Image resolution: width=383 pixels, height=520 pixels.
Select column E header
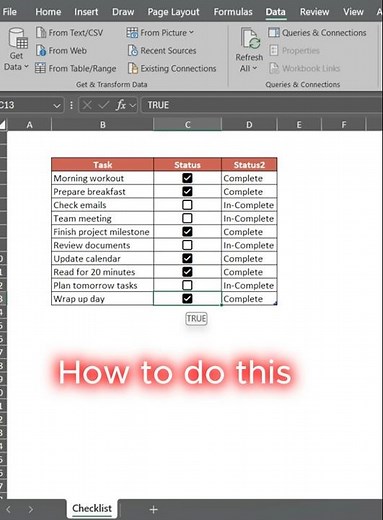(299, 125)
